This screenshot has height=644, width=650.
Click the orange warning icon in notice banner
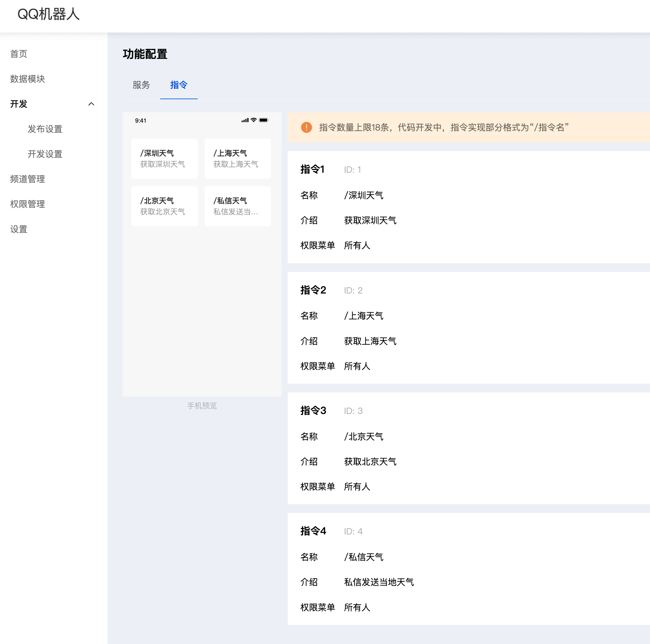[306, 128]
